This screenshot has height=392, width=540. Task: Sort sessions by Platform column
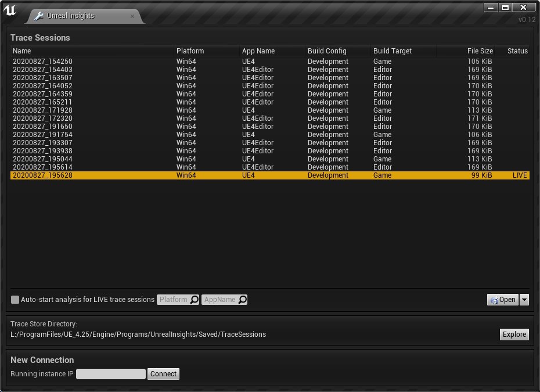click(207, 51)
